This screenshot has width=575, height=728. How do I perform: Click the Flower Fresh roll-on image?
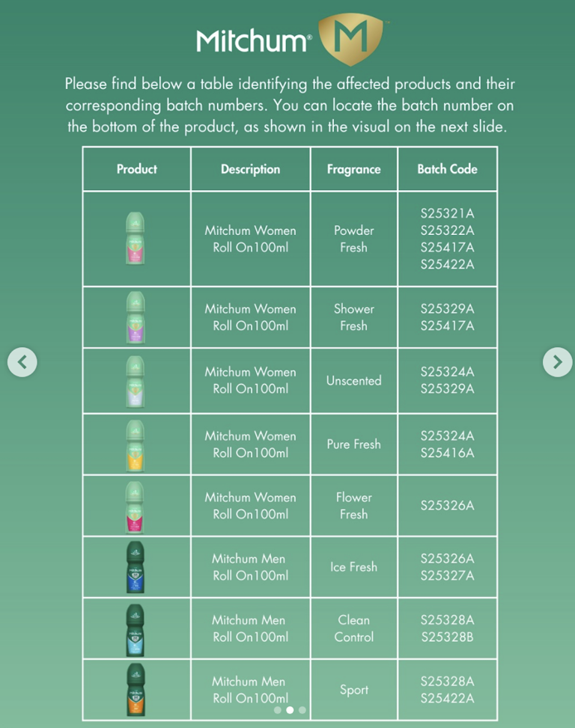(x=136, y=505)
